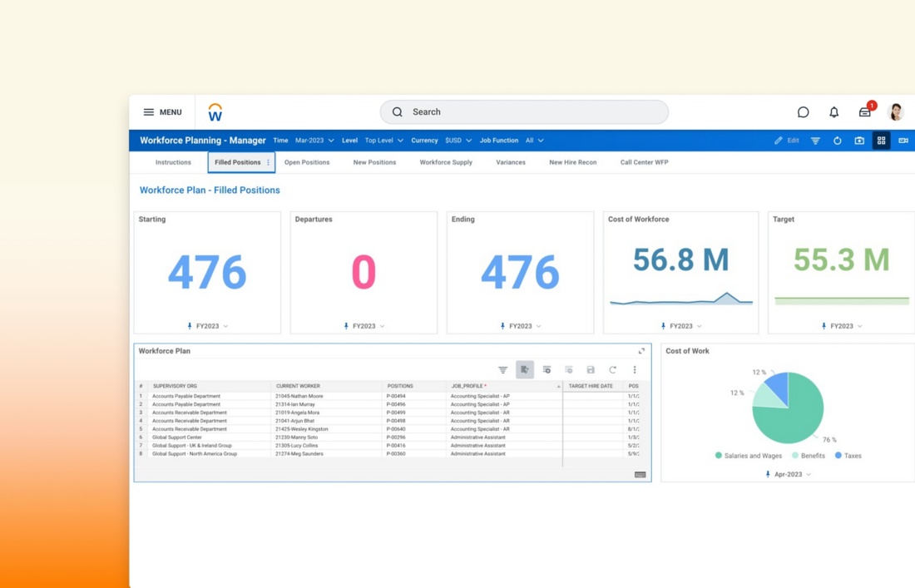Open the chat bubble icon
915x588 pixels.
point(803,112)
